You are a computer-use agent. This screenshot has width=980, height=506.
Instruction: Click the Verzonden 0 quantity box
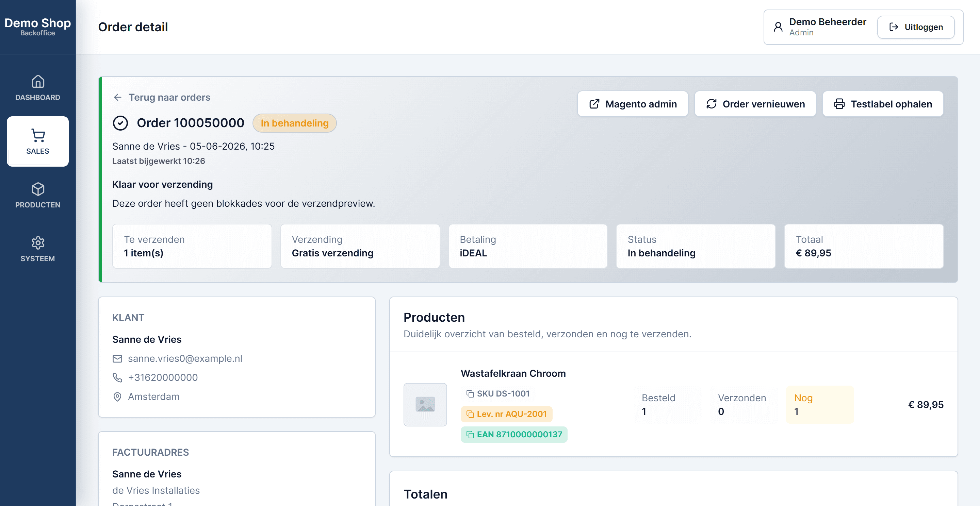[x=744, y=405]
